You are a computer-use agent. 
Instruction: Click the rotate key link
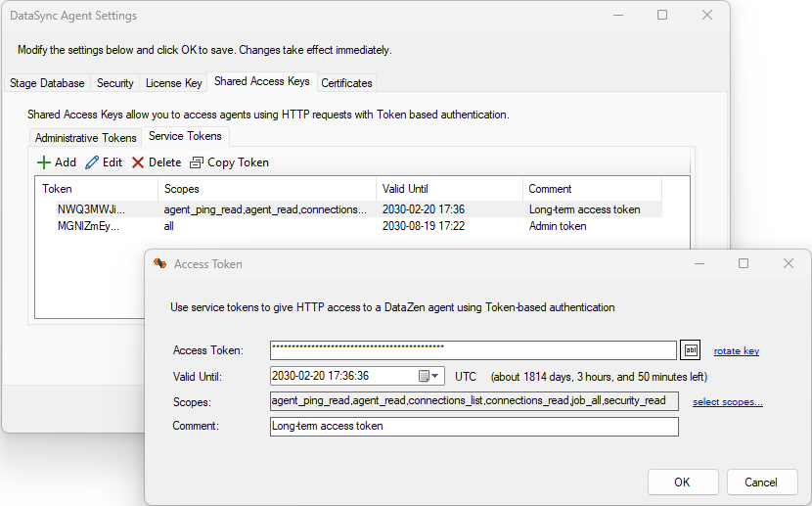click(737, 351)
